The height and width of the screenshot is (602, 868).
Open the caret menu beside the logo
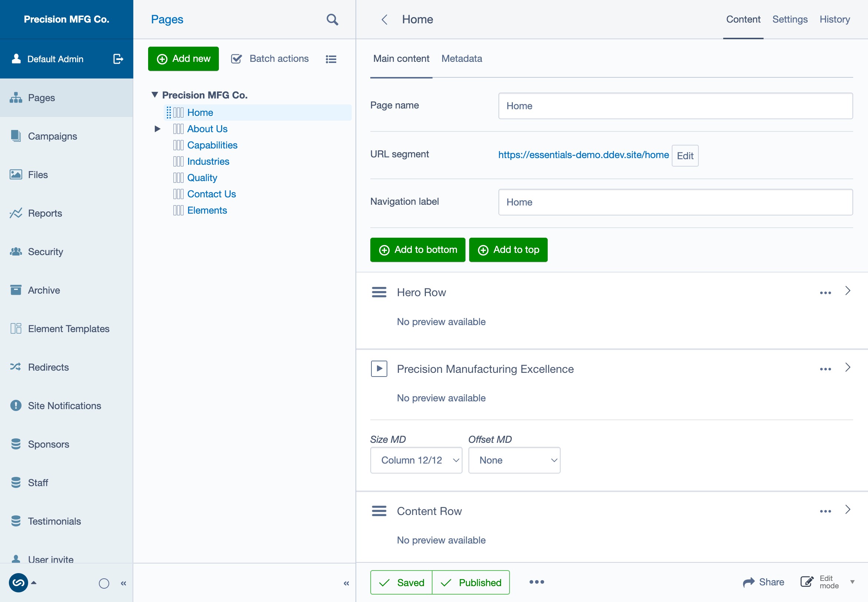(34, 583)
